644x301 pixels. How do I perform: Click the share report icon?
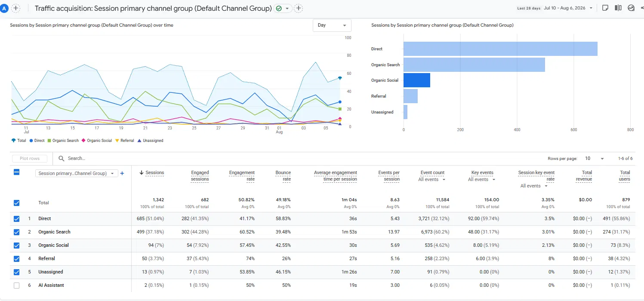click(x=642, y=8)
